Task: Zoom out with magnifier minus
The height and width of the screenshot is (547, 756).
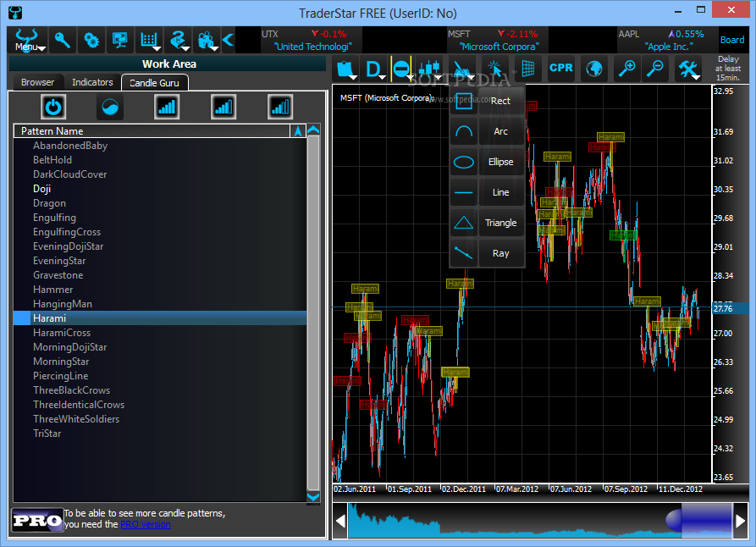Action: [x=654, y=69]
